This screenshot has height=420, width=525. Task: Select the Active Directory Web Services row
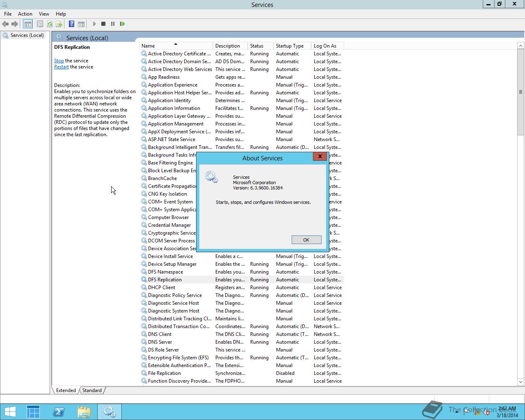point(242,69)
